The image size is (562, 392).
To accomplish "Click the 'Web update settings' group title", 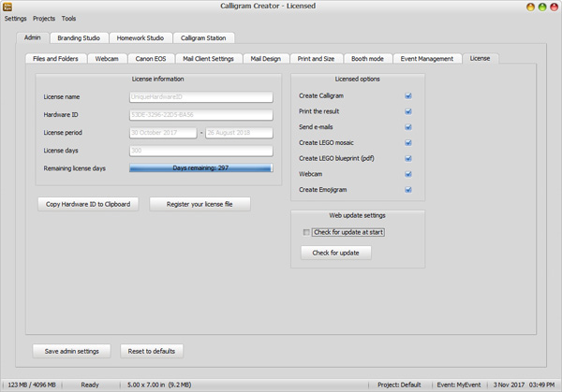I will click(x=358, y=215).
